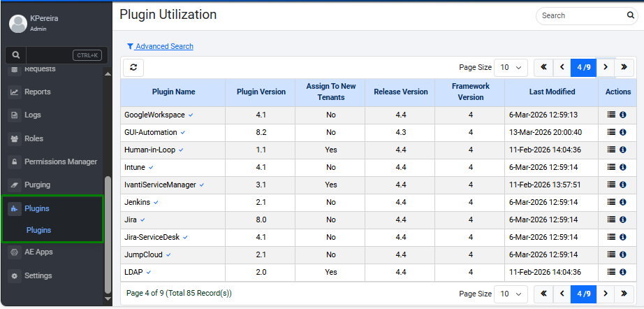Open list action for Jira row
This screenshot has width=644, height=309.
pyautogui.click(x=611, y=220)
